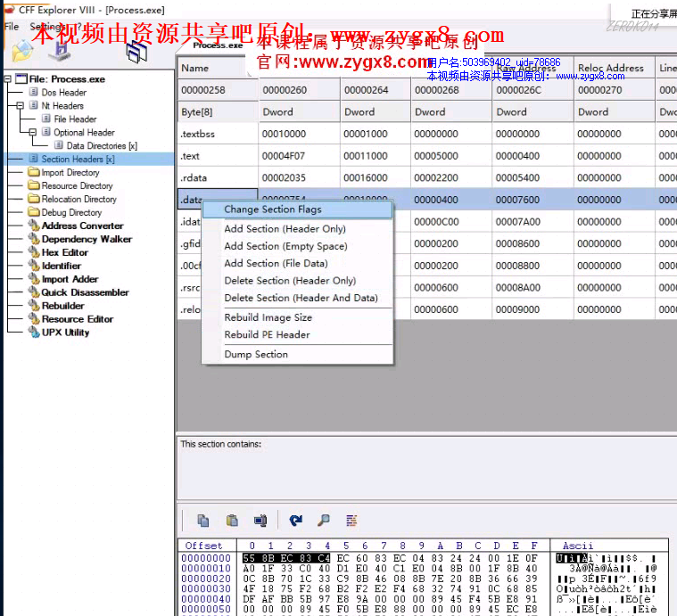
Task: Click the Rebuilder tool icon
Action: click(34, 306)
